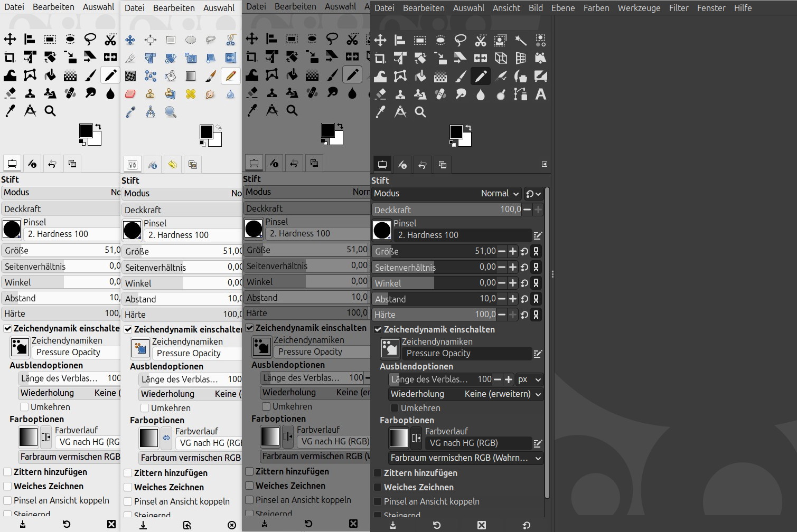This screenshot has width=797, height=532.
Task: Expand 'Wiederholung Keine (erweitern)' dropdown in the dark panel
Action: tap(466, 394)
